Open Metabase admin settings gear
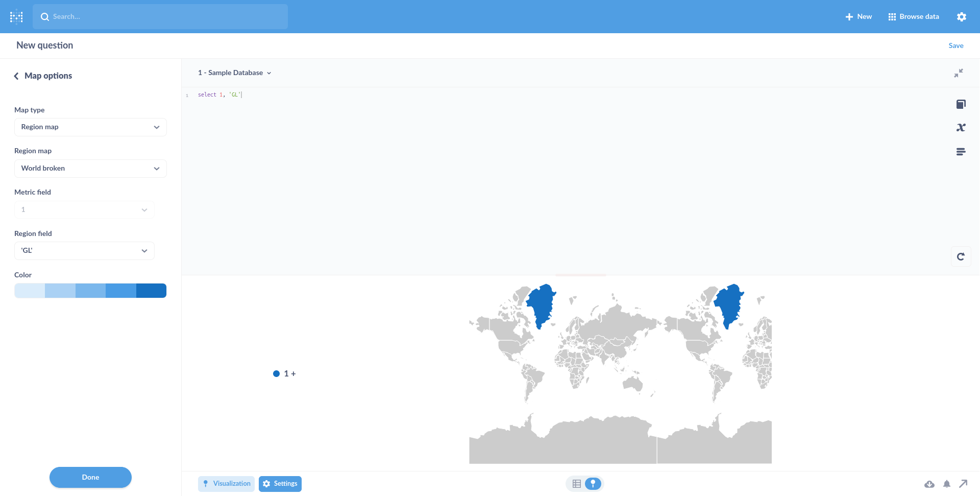980x496 pixels. tap(962, 16)
